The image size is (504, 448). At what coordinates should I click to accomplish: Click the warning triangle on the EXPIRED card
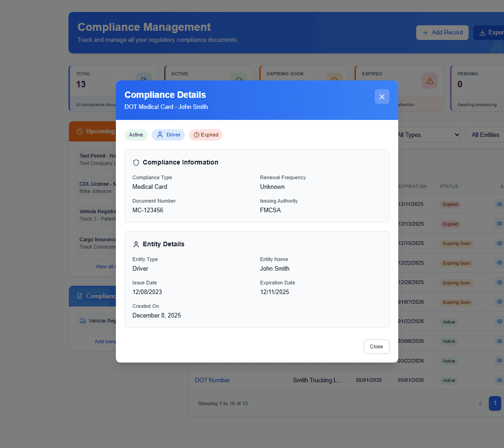click(x=430, y=80)
